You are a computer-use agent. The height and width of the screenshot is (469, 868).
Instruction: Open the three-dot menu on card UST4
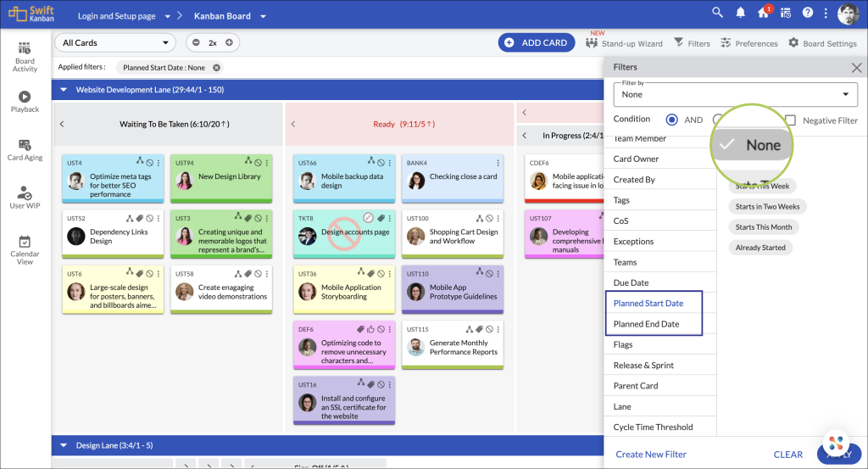pyautogui.click(x=159, y=163)
